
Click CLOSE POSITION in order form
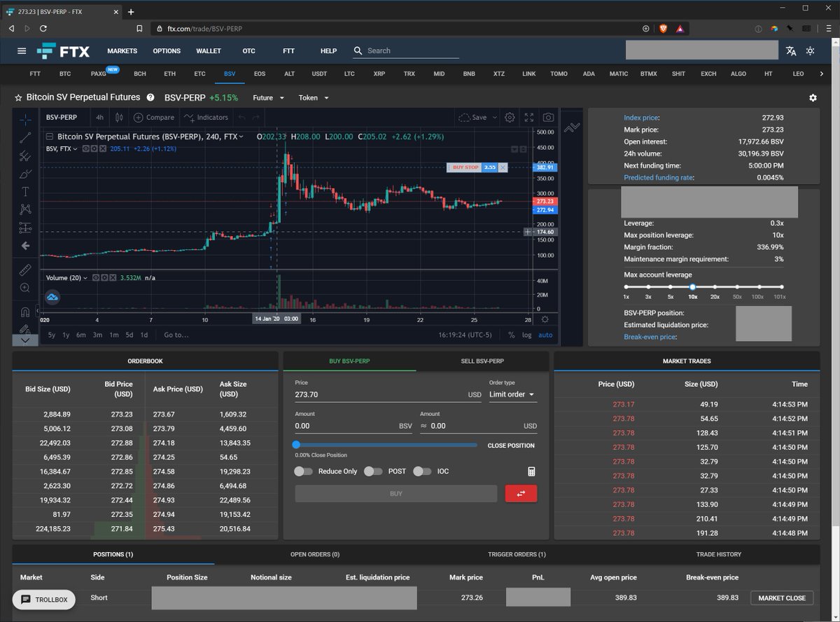511,445
